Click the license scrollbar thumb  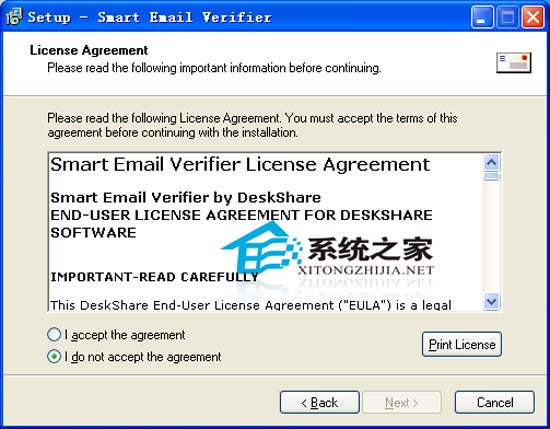point(491,176)
